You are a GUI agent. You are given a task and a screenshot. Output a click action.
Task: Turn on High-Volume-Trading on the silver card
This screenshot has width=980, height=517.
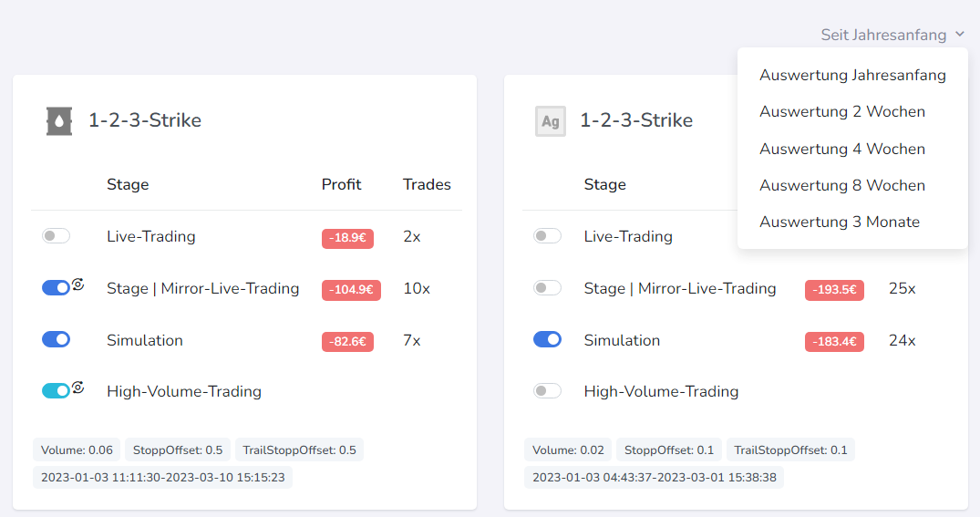point(547,391)
